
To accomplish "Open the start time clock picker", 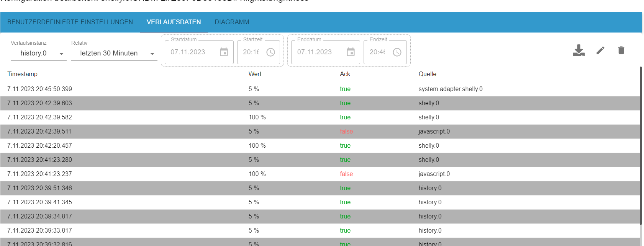I will [270, 52].
